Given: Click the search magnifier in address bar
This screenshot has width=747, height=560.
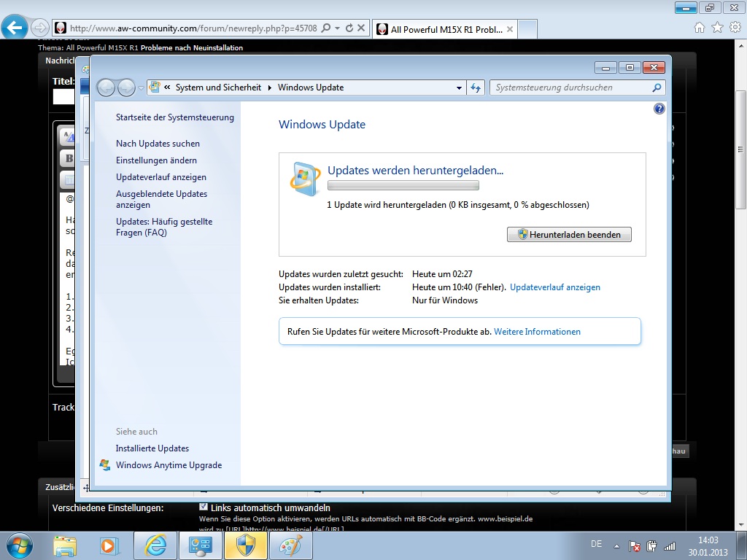Looking at the screenshot, I should 326,28.
